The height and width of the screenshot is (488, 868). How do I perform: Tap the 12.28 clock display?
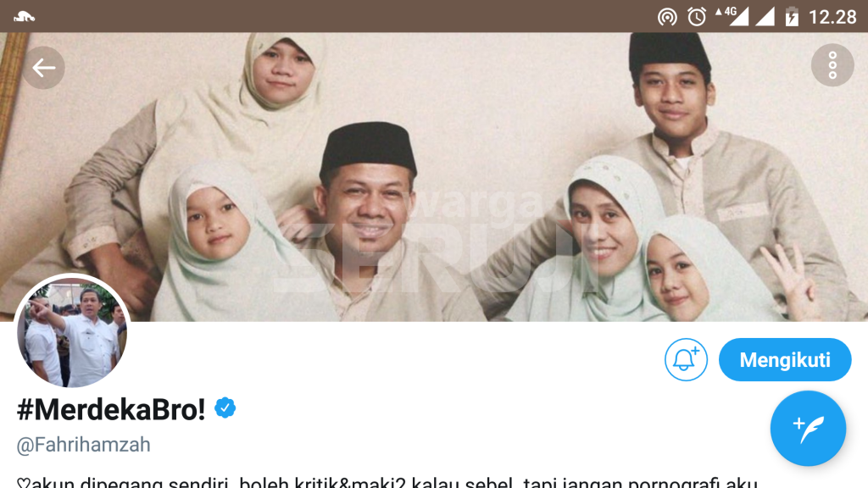pos(832,17)
